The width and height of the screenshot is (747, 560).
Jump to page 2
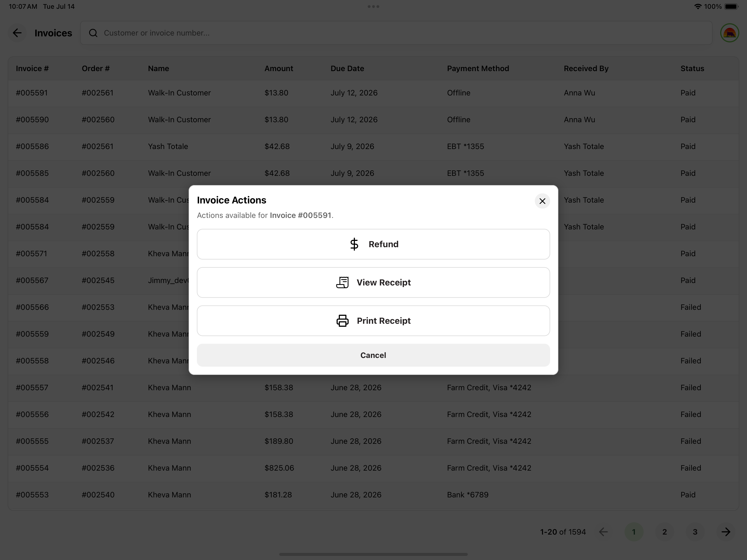coord(664,532)
